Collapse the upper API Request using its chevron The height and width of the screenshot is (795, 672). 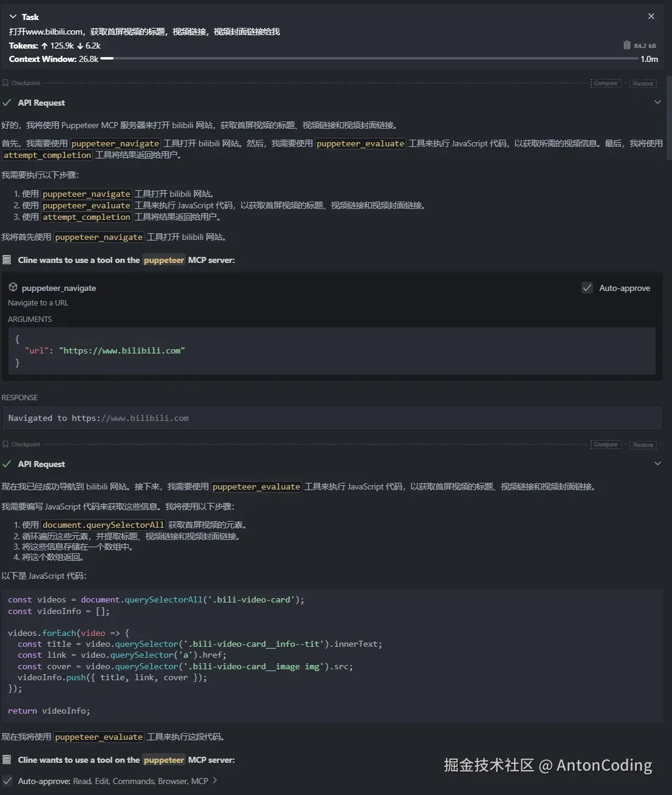click(x=657, y=102)
